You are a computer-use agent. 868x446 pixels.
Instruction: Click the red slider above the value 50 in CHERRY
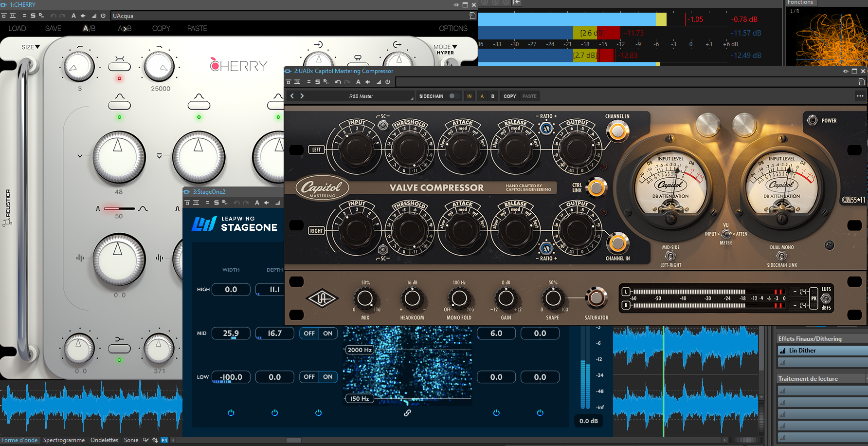click(119, 209)
